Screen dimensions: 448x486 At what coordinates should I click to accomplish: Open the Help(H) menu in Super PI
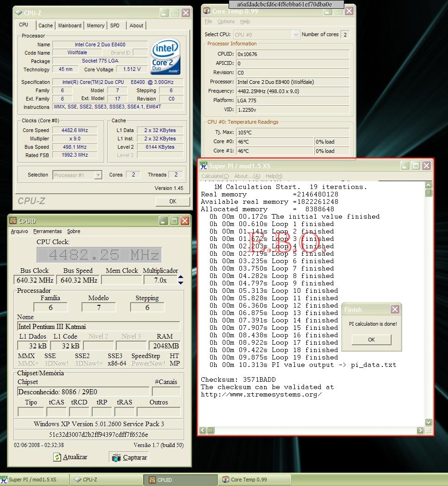coord(274,176)
